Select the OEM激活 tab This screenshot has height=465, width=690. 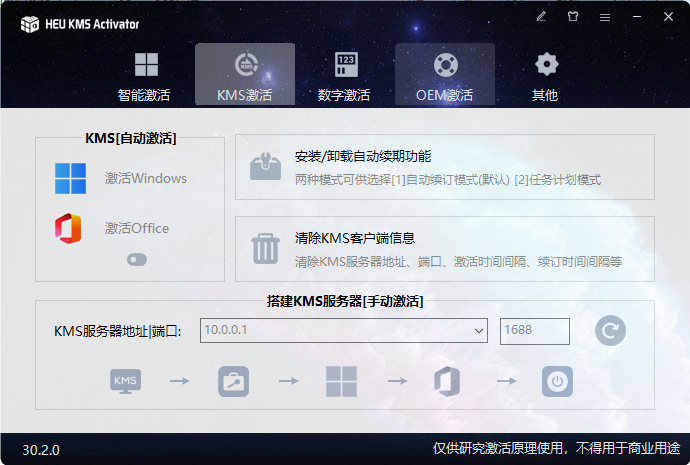pos(445,75)
